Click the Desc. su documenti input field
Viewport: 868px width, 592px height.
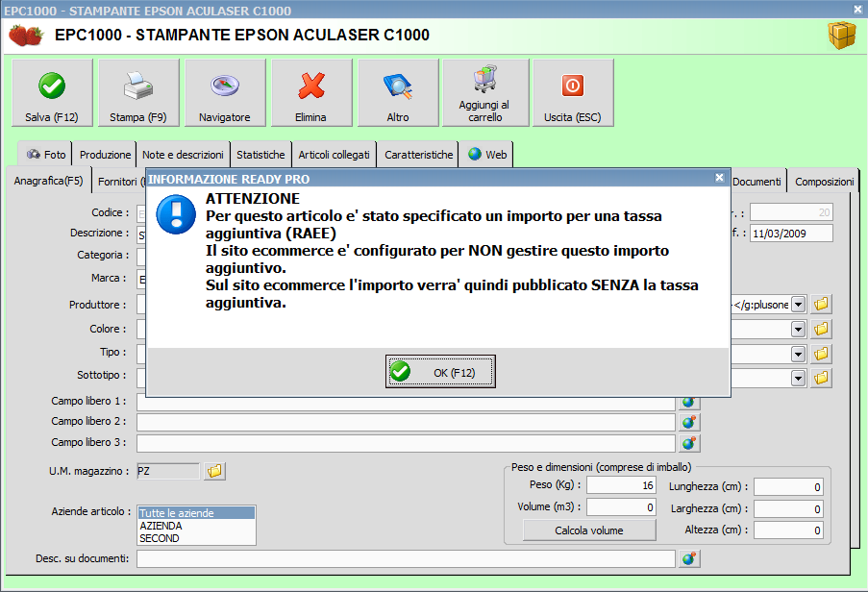pos(406,558)
